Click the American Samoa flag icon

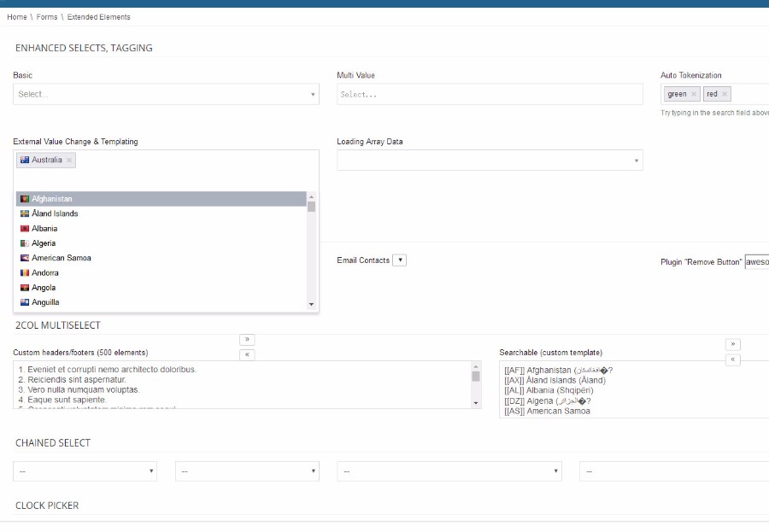[25, 258]
